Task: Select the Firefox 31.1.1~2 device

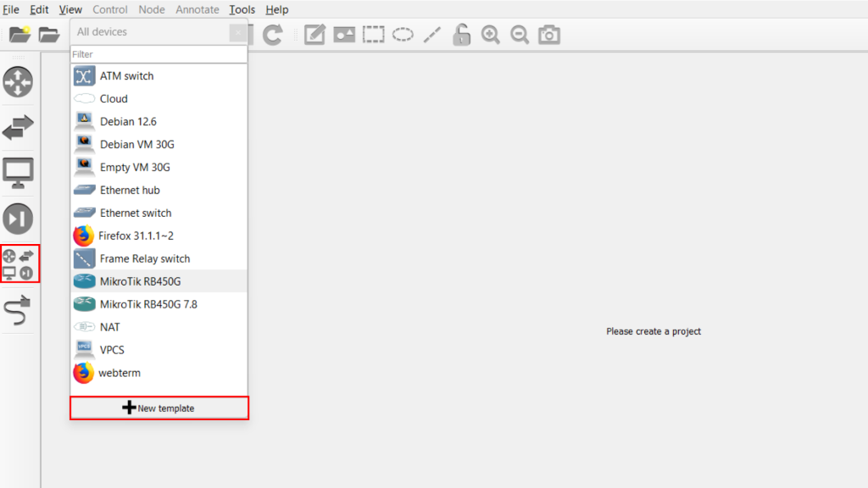Action: [136, 236]
